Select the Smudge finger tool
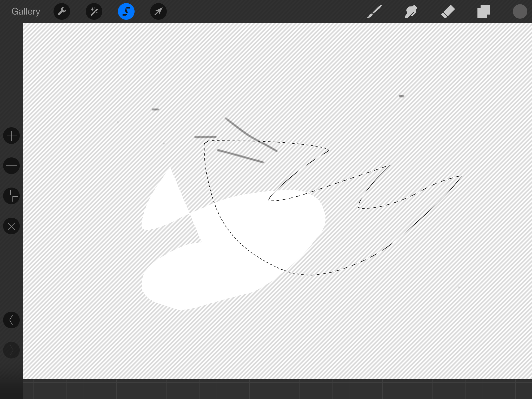This screenshot has width=532, height=399. [411, 11]
